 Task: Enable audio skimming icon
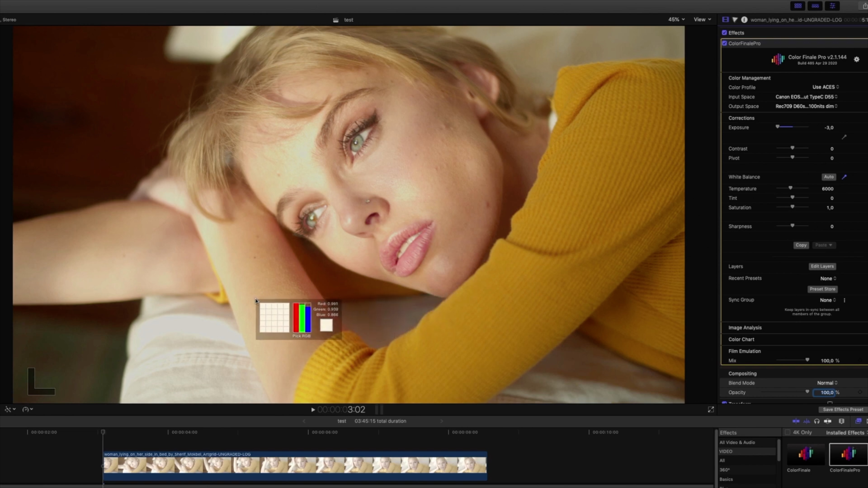806,421
